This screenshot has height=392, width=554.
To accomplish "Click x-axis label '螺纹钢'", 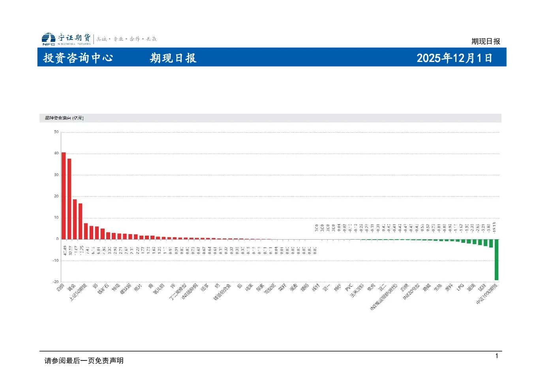I will 125,289.
